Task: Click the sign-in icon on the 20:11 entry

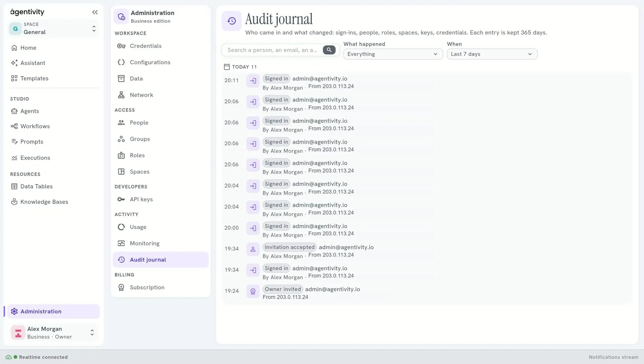Action: [x=253, y=81]
